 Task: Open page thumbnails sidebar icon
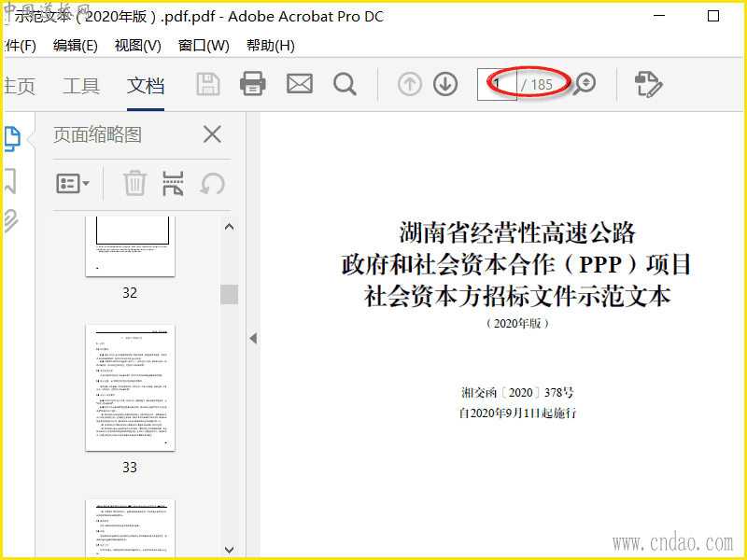[x=12, y=138]
